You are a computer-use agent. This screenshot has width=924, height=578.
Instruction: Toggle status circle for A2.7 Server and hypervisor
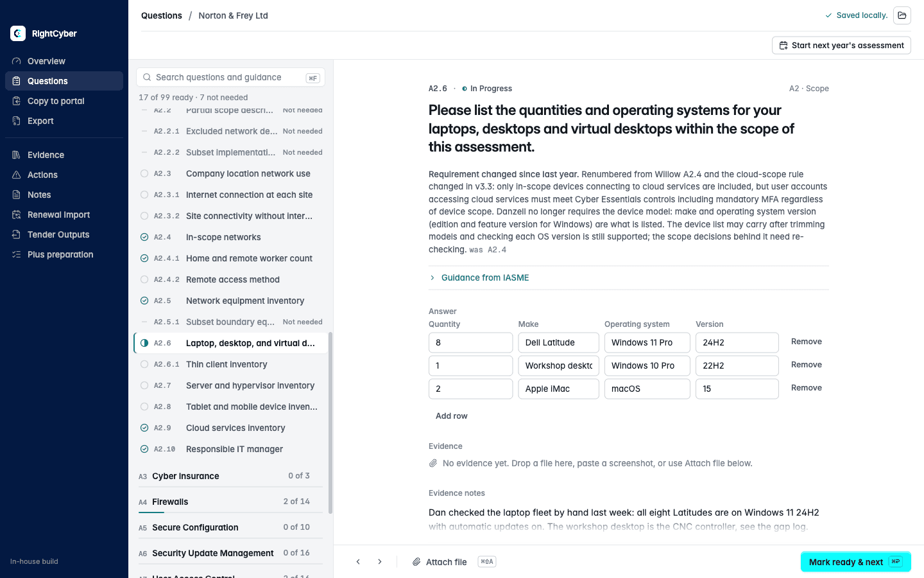click(144, 385)
